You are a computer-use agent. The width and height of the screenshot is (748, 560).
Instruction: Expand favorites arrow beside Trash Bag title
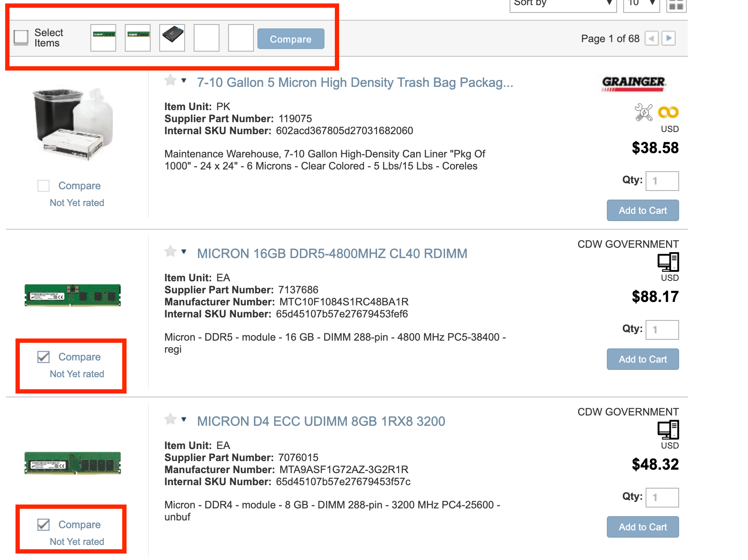184,80
